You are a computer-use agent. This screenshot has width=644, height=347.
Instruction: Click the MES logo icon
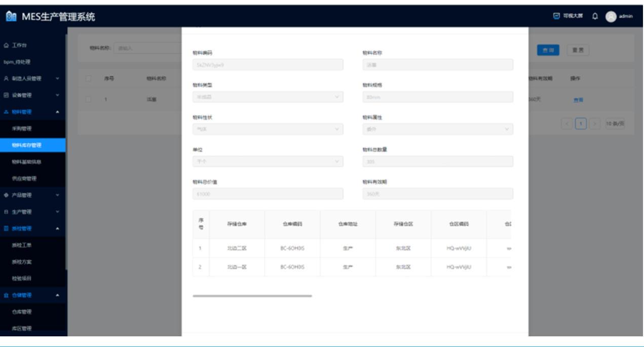click(x=11, y=17)
